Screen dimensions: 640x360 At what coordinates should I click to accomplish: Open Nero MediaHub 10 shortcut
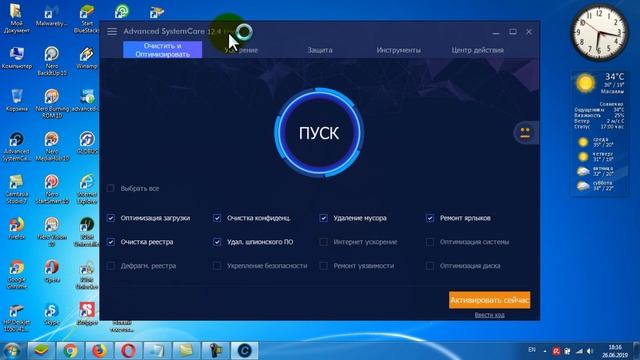coord(52,146)
